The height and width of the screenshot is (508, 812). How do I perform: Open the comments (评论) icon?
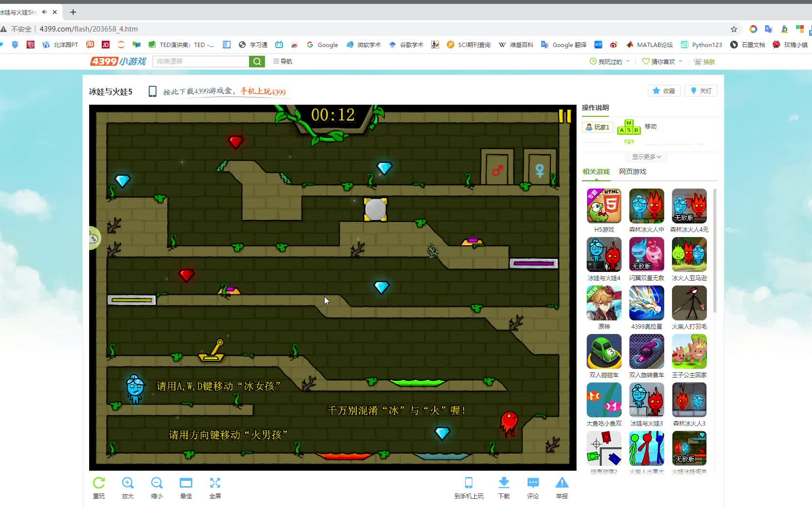pyautogui.click(x=533, y=483)
